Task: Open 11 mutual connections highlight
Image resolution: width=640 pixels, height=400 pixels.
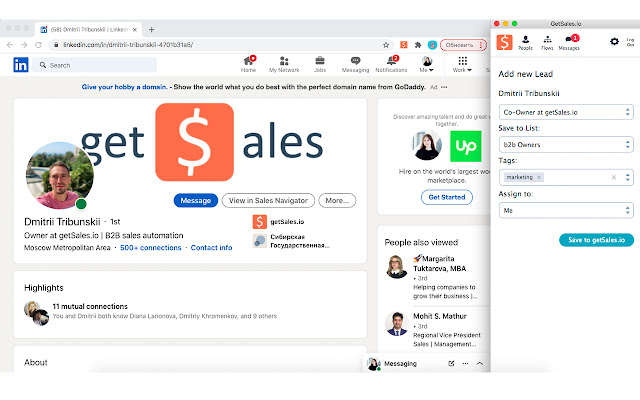Action: (x=90, y=306)
